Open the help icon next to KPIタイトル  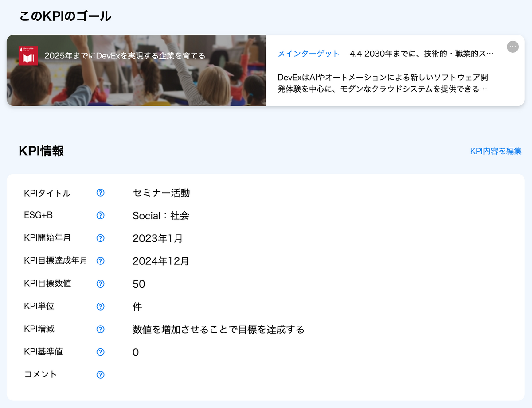pyautogui.click(x=101, y=193)
